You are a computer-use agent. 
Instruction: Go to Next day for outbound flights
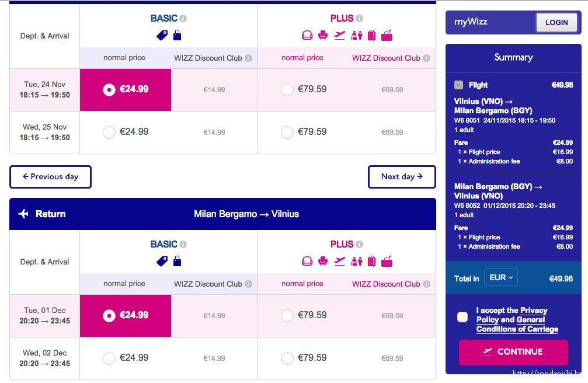401,177
